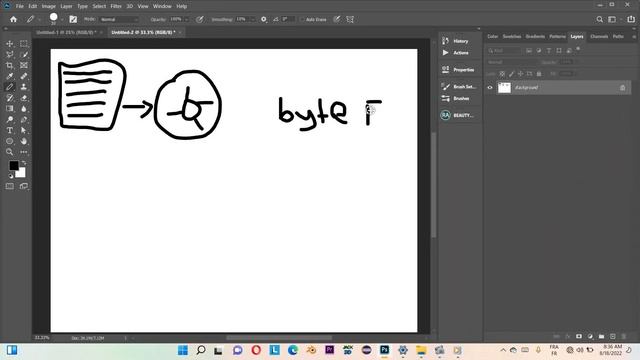Select the Eraser tool
This screenshot has height=360, width=640.
[x=24, y=98]
